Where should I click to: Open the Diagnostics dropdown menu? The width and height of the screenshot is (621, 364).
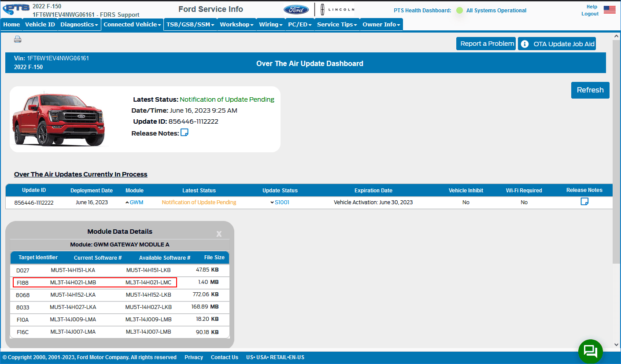[x=79, y=25]
